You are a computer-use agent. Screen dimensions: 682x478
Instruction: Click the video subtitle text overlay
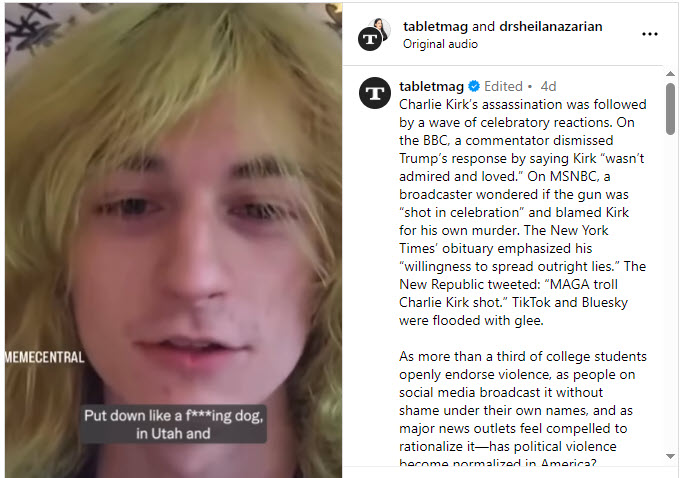[x=172, y=424]
